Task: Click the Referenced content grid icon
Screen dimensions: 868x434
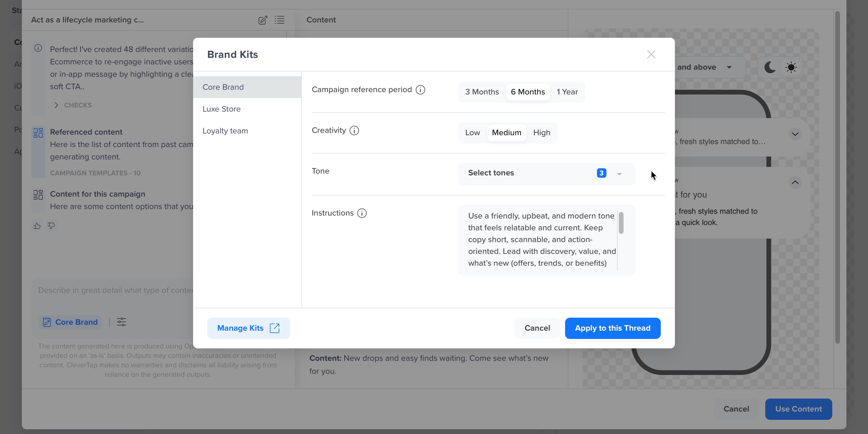Action: coord(38,133)
